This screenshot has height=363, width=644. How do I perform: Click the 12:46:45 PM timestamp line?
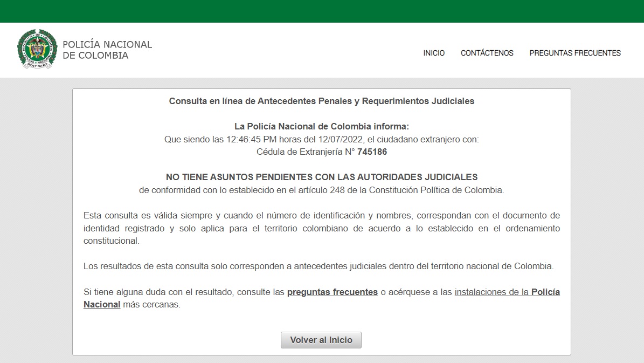pyautogui.click(x=321, y=139)
